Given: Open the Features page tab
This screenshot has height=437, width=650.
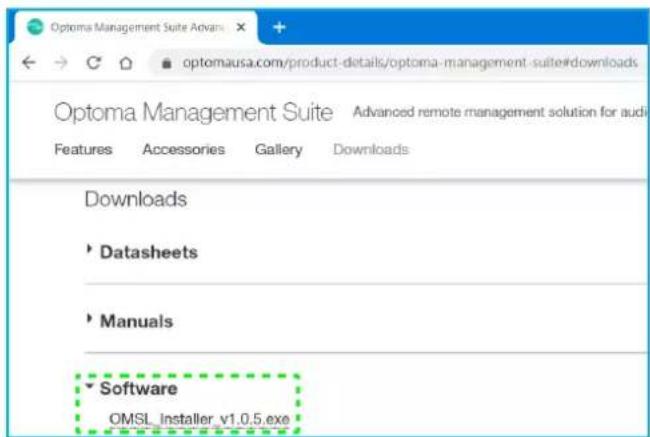Looking at the screenshot, I should pos(83,149).
